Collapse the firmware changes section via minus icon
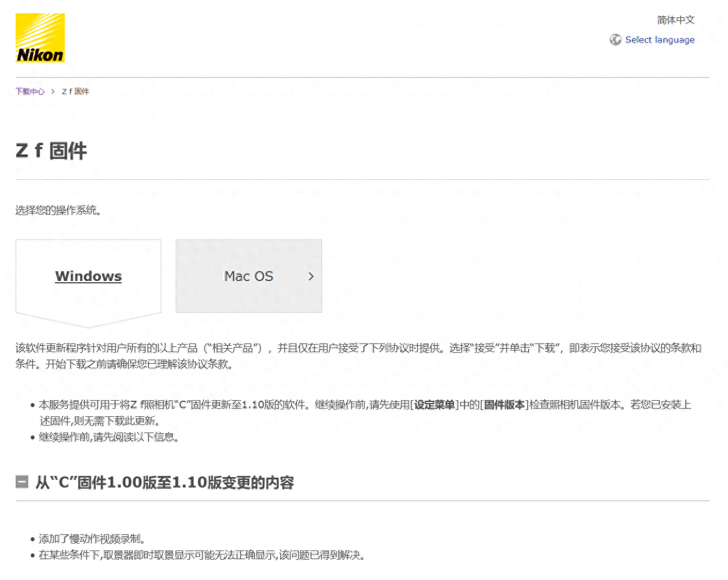 [21, 482]
